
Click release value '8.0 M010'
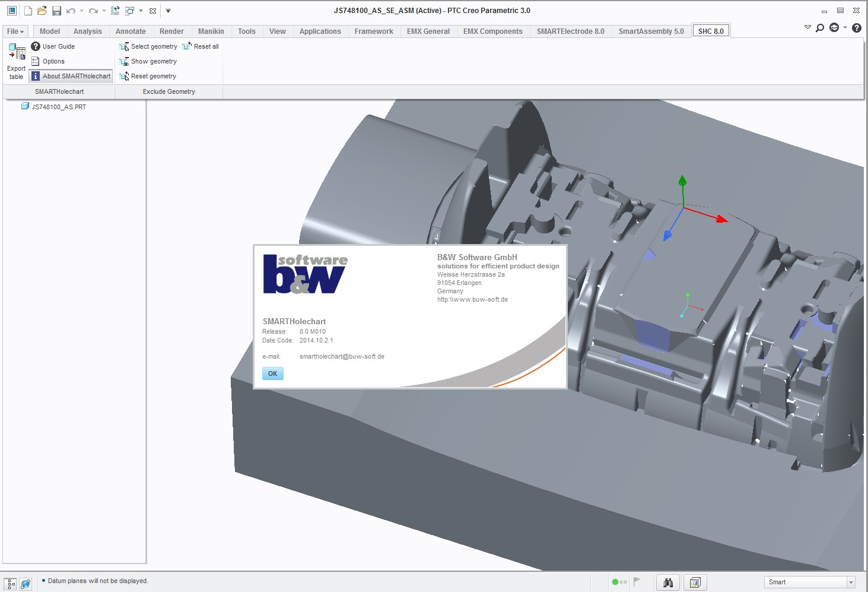[313, 332]
